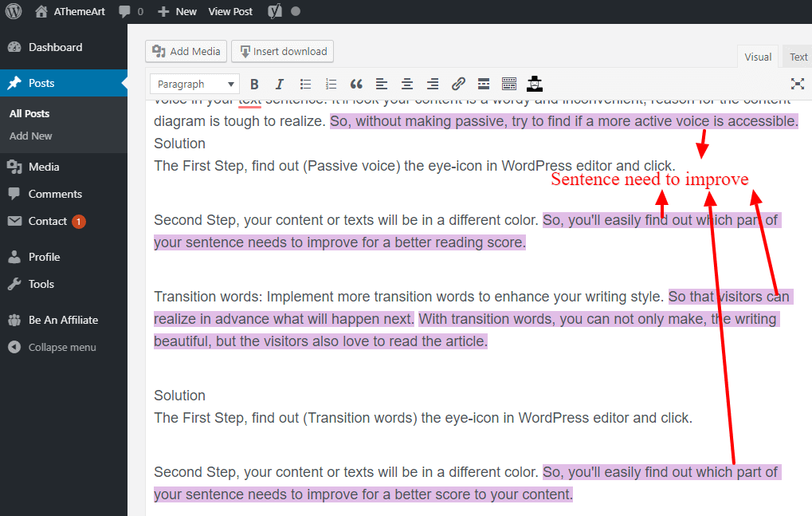Open Comments in sidebar

pyautogui.click(x=55, y=194)
